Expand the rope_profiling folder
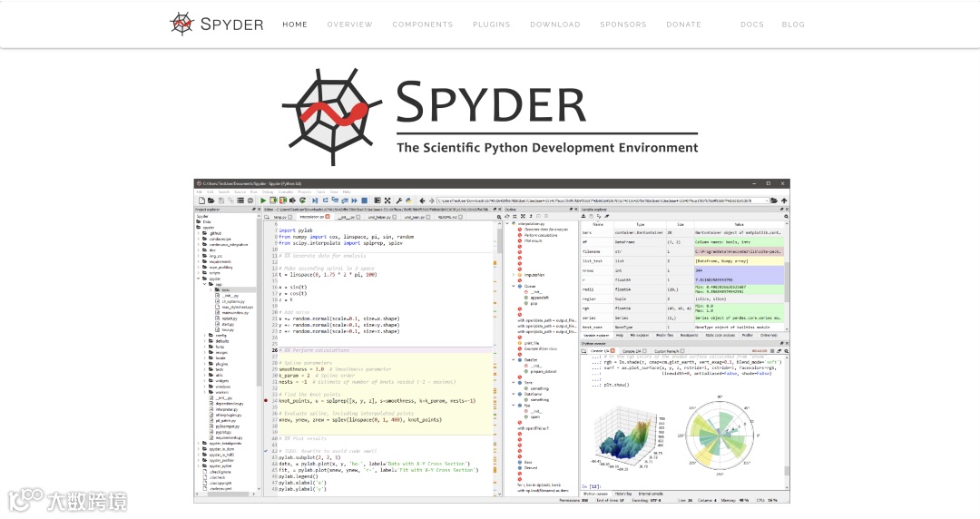The height and width of the screenshot is (519, 980). coord(198,267)
